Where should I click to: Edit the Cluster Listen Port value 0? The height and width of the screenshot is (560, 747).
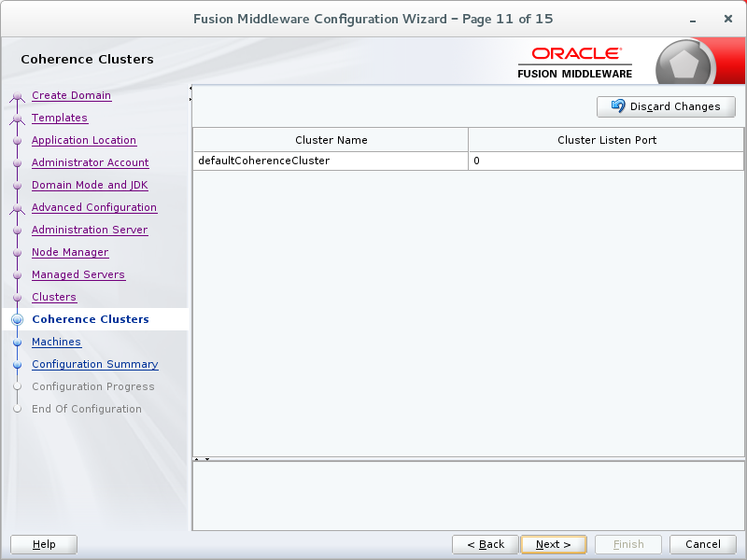pyautogui.click(x=606, y=161)
